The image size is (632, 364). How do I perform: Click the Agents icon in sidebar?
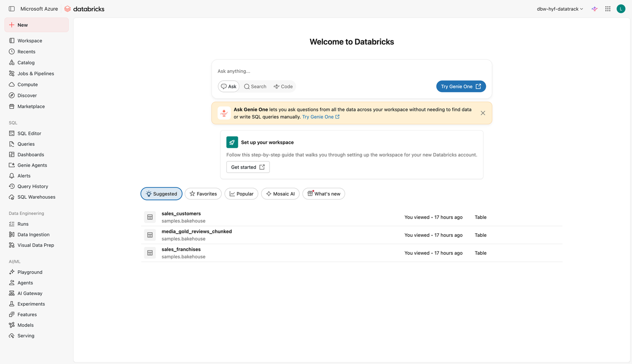click(12, 283)
